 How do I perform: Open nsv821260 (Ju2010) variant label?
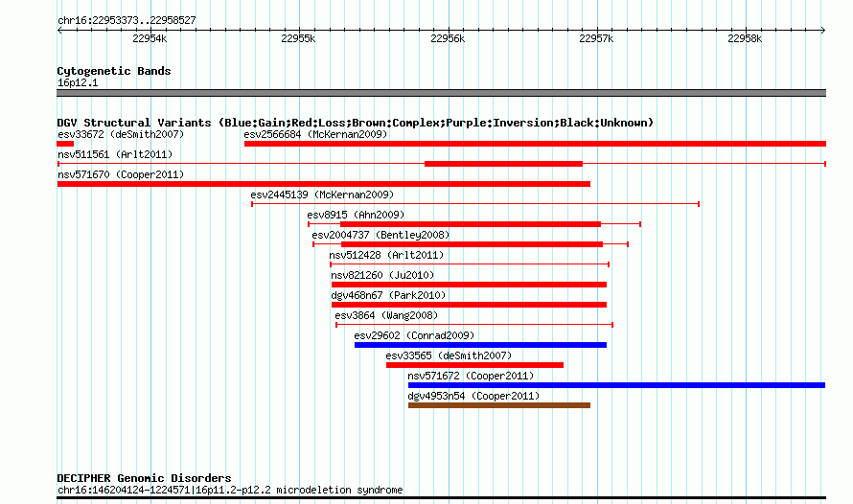[383, 275]
